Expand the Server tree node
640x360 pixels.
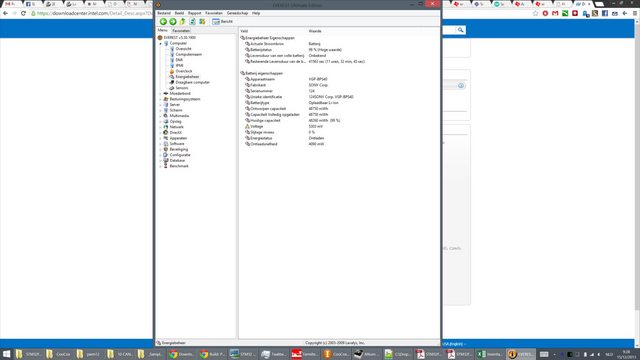click(160, 105)
